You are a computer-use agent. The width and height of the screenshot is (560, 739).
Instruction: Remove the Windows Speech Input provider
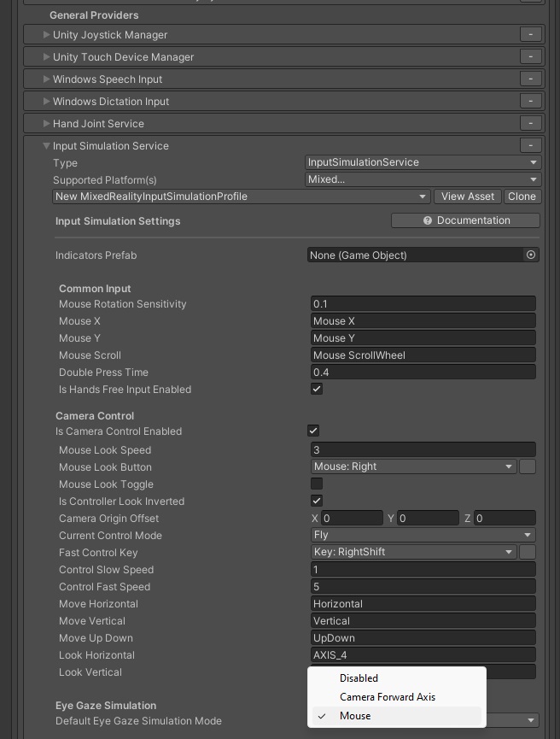pyautogui.click(x=530, y=79)
